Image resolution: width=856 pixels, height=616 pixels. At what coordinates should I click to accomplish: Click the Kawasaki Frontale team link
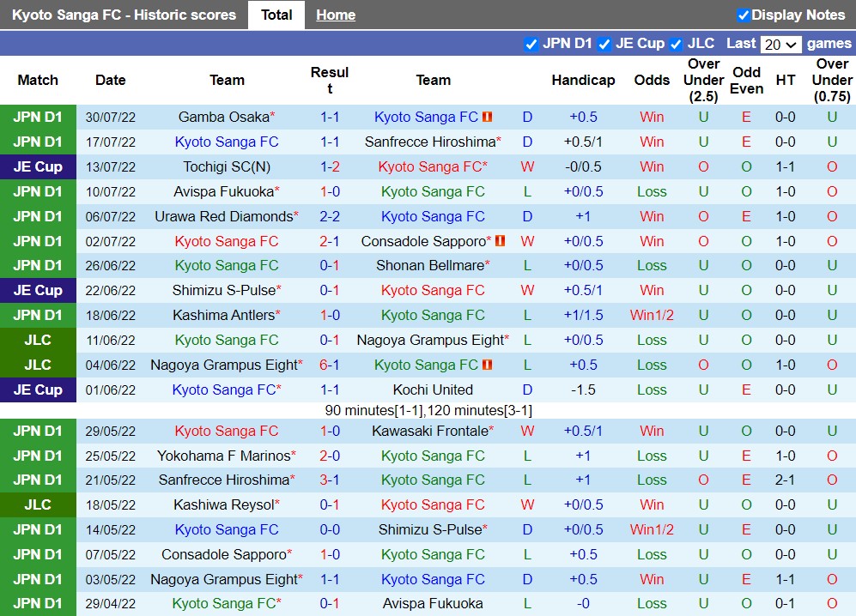433,431
